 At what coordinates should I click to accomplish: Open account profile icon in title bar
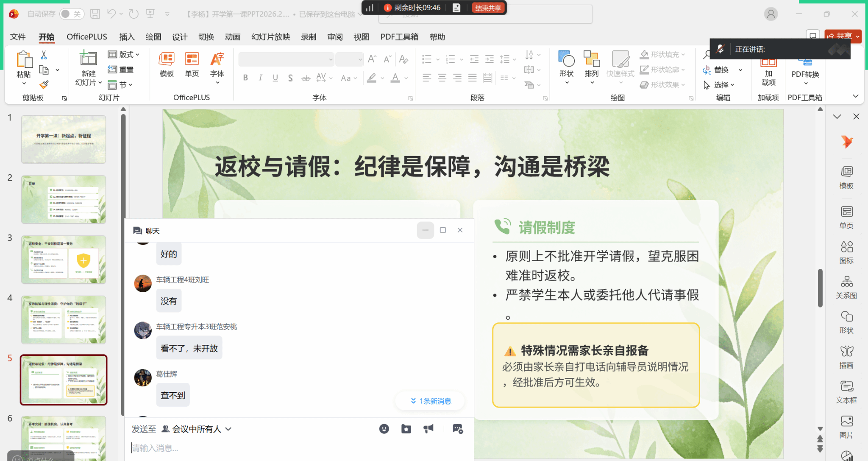(x=771, y=14)
